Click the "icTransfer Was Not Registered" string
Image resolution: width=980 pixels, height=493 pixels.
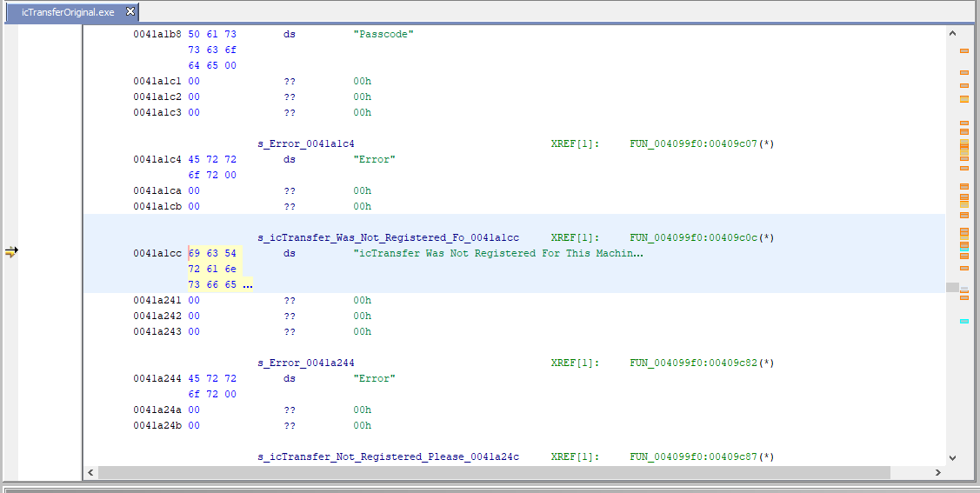[x=498, y=254]
